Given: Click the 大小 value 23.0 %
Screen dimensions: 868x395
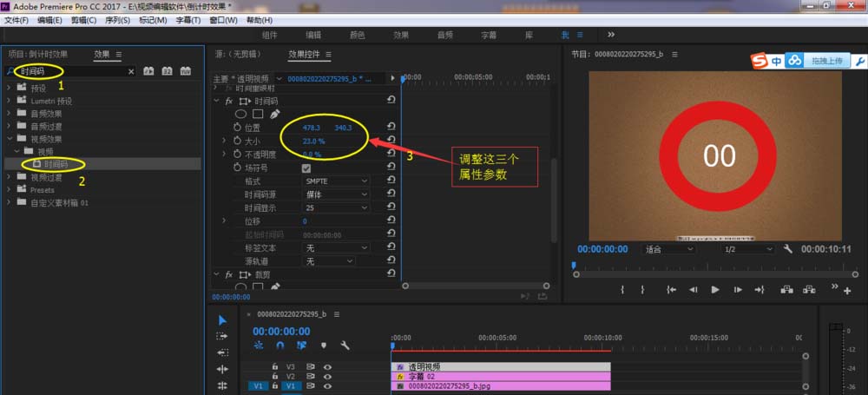Looking at the screenshot, I should pos(312,141).
